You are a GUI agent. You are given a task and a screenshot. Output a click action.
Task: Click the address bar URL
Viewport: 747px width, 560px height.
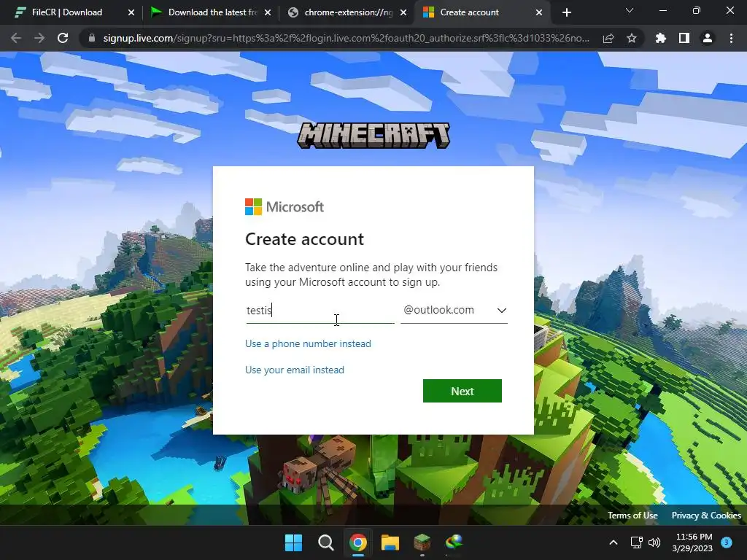pos(347,38)
